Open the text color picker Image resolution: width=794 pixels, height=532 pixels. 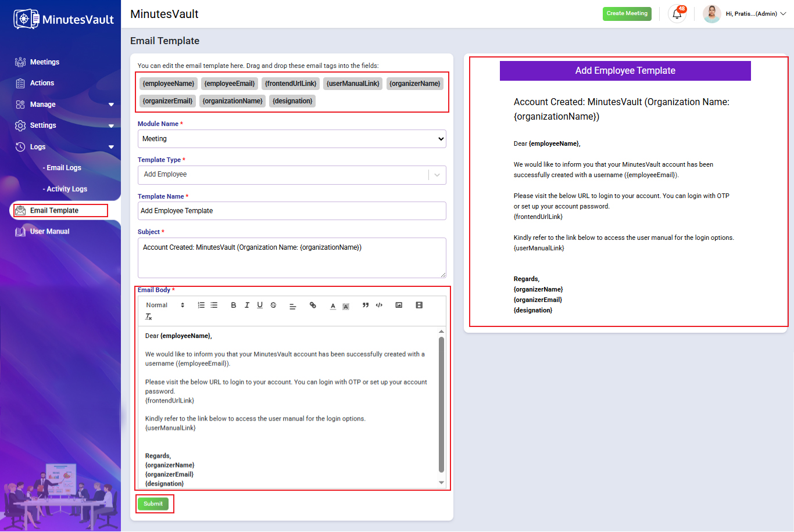point(332,306)
